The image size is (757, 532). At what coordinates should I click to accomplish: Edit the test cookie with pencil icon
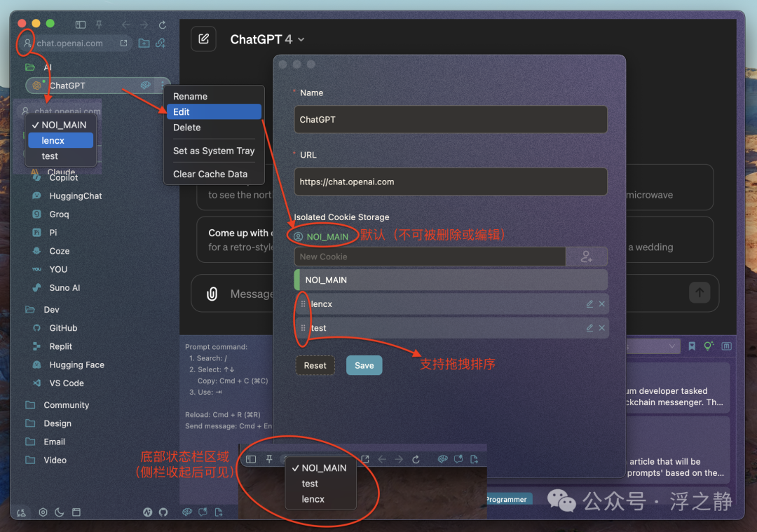[589, 328]
